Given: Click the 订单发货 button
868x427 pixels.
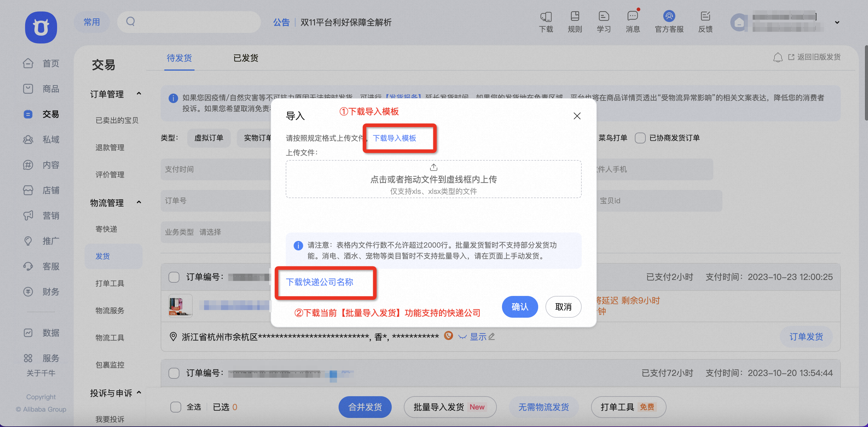Looking at the screenshot, I should 806,337.
